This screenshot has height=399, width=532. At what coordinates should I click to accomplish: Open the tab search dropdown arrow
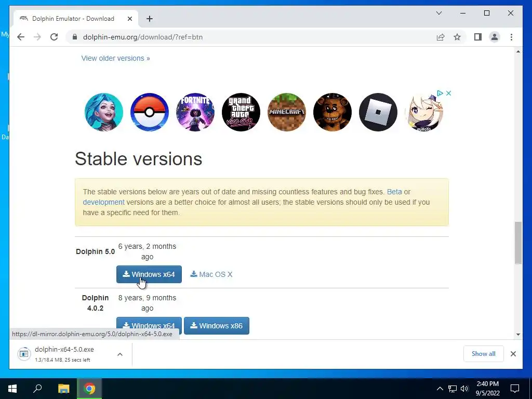point(438,13)
